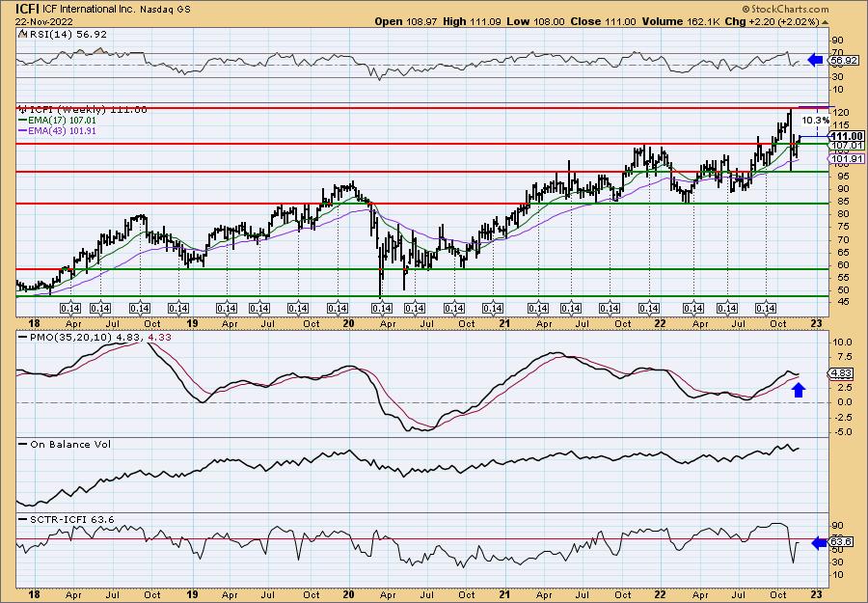Click the RSI 56.92 value tag on axis
The image size is (868, 603).
844,61
